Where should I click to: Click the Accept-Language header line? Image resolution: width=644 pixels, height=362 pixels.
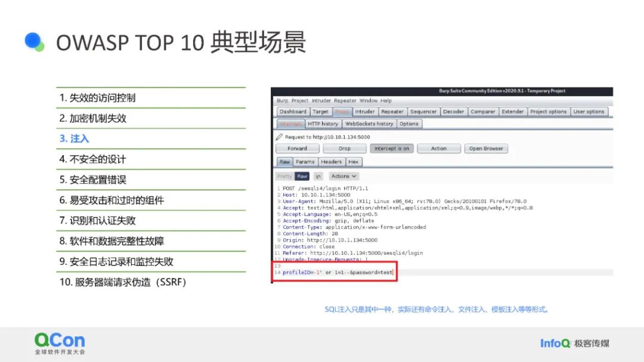[x=330, y=215]
